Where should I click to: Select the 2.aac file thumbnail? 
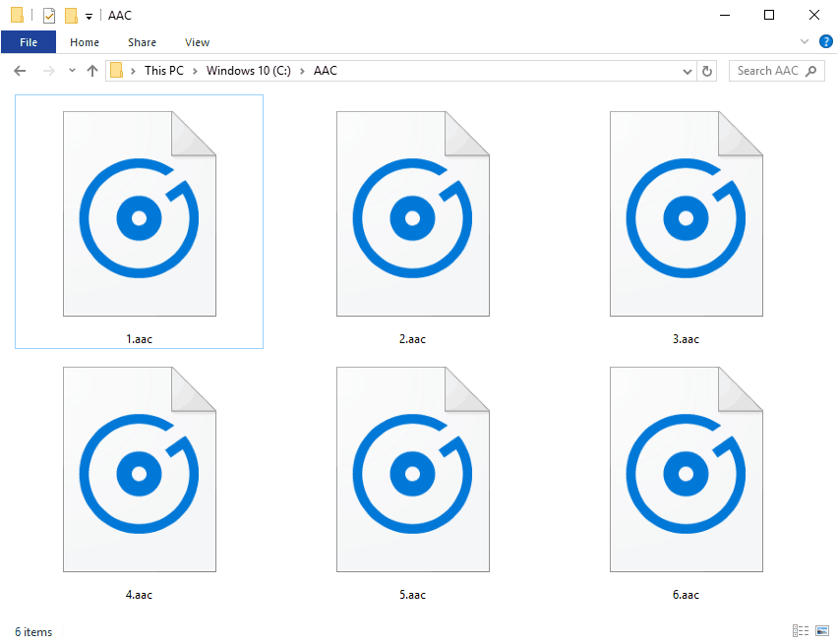[412, 214]
